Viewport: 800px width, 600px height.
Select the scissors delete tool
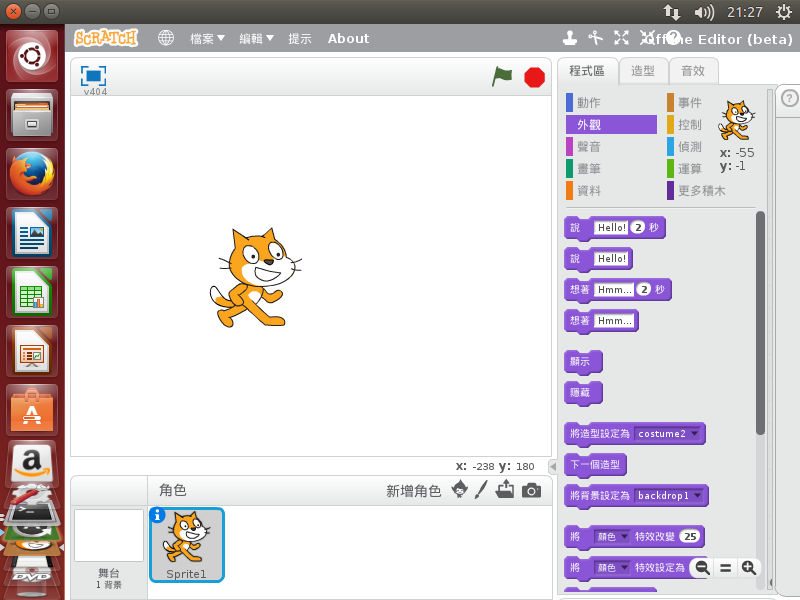595,38
